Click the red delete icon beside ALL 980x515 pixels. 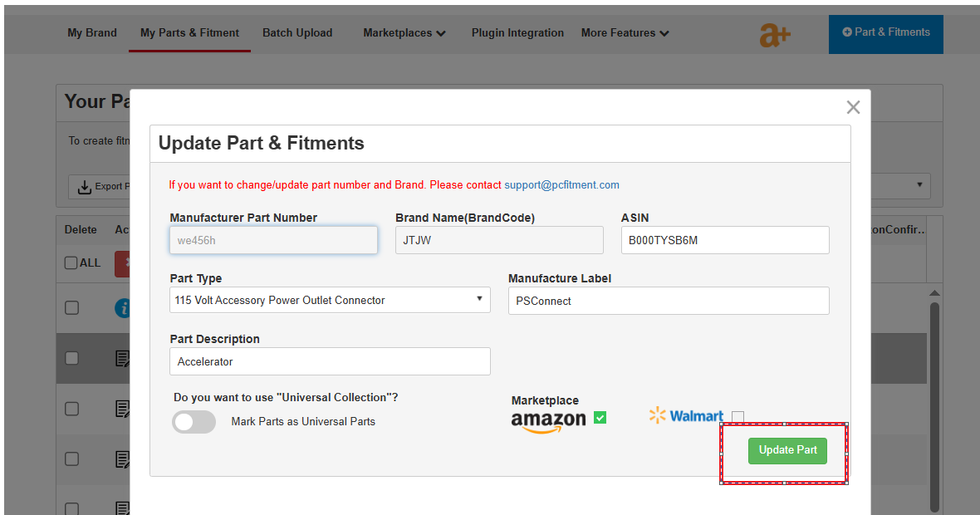click(123, 263)
